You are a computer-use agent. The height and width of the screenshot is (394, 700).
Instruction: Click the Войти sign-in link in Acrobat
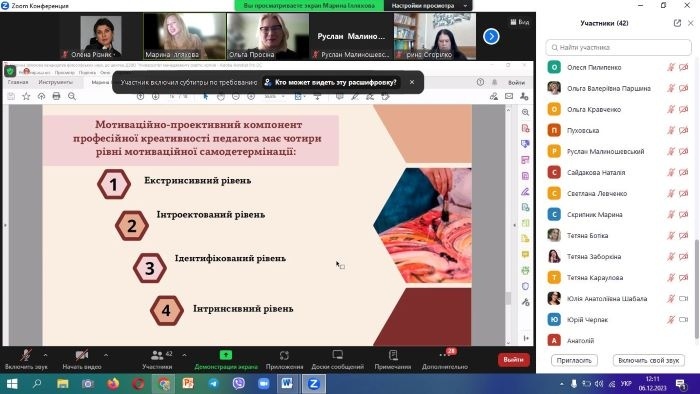point(516,83)
